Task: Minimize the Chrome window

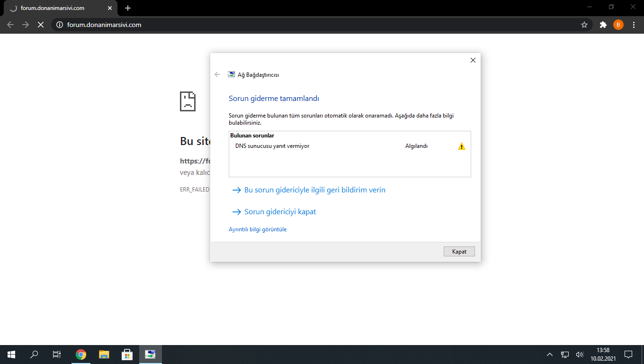Action: pyautogui.click(x=590, y=7)
